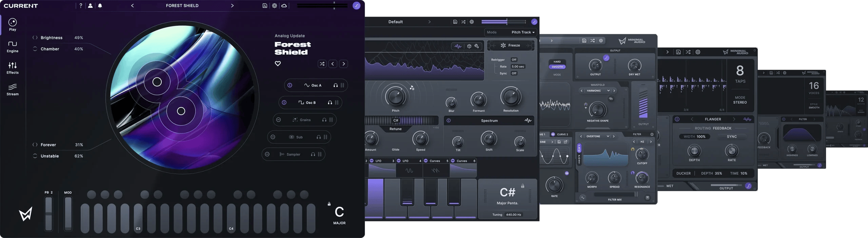868x238 pixels.
Task: Click the wrench icon in spectrum display
Action: [477, 46]
